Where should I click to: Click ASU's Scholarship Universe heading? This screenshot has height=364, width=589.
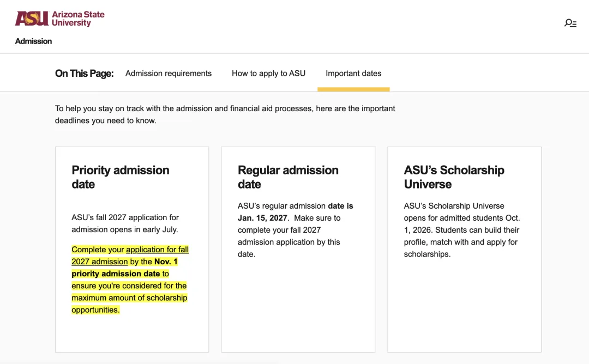(454, 177)
